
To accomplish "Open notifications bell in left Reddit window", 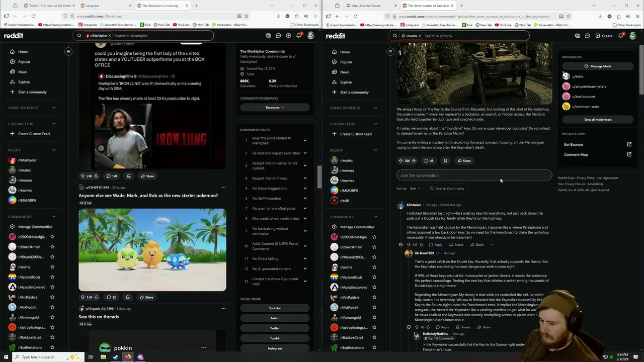I will pyautogui.click(x=298, y=36).
